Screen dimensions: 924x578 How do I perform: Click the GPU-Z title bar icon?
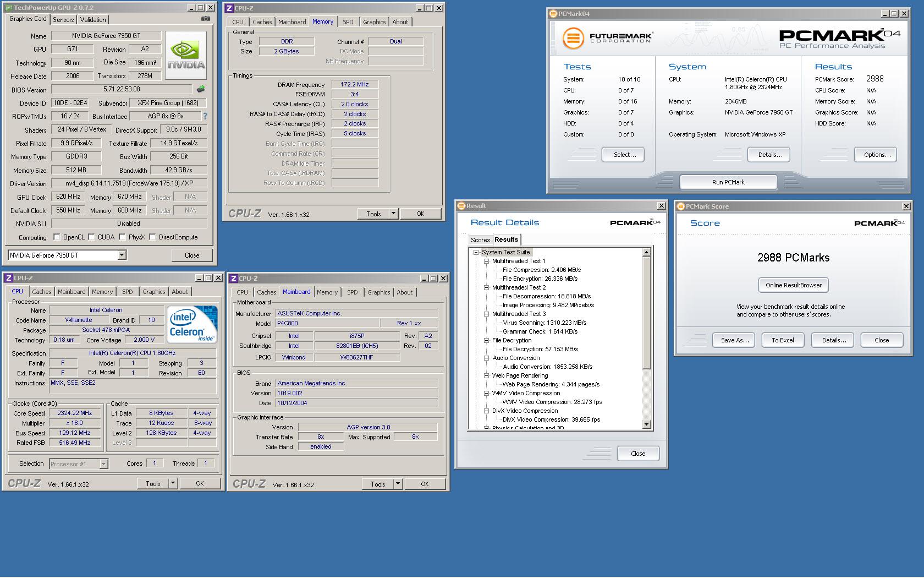point(8,8)
